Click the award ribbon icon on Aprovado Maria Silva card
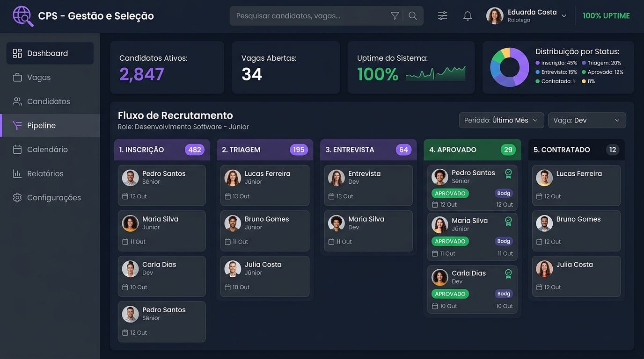 (508, 222)
